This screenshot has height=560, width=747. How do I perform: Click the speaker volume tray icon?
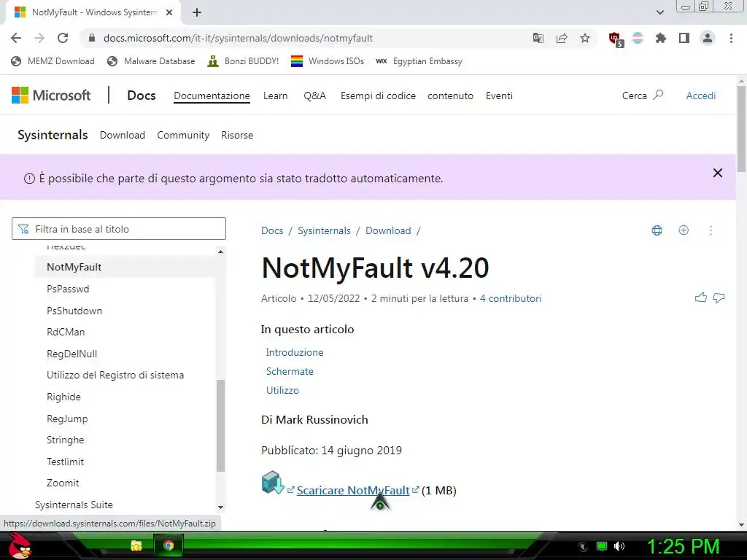pos(619,546)
